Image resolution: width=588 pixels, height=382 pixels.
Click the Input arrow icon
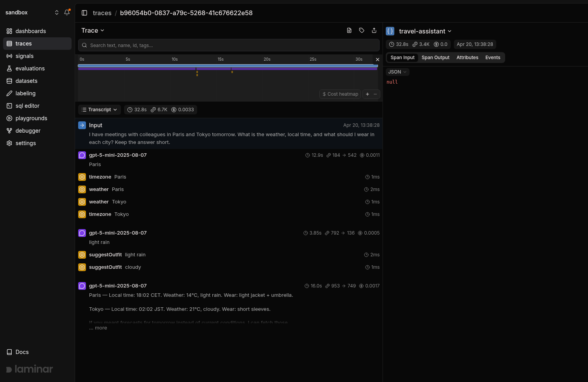point(82,125)
